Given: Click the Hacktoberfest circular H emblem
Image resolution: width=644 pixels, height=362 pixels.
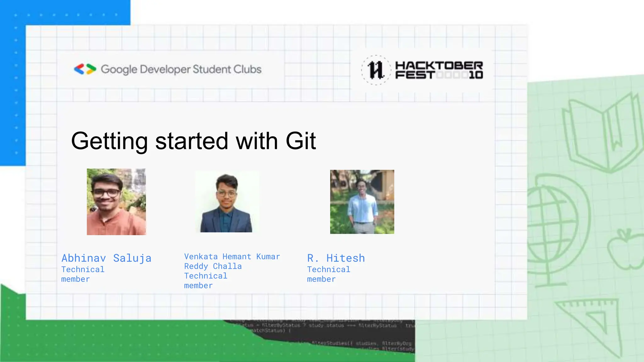Looking at the screenshot, I should 376,70.
